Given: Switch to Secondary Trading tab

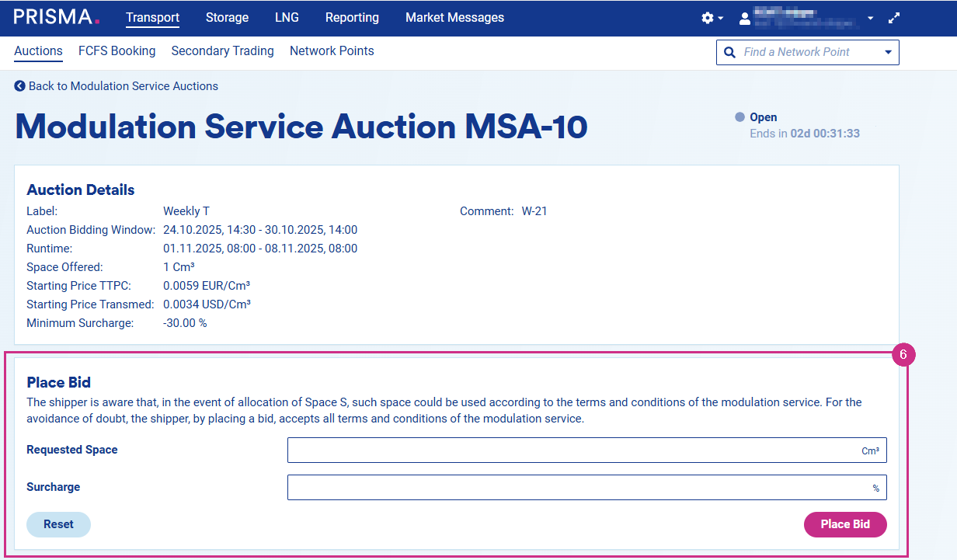Looking at the screenshot, I should click(222, 51).
